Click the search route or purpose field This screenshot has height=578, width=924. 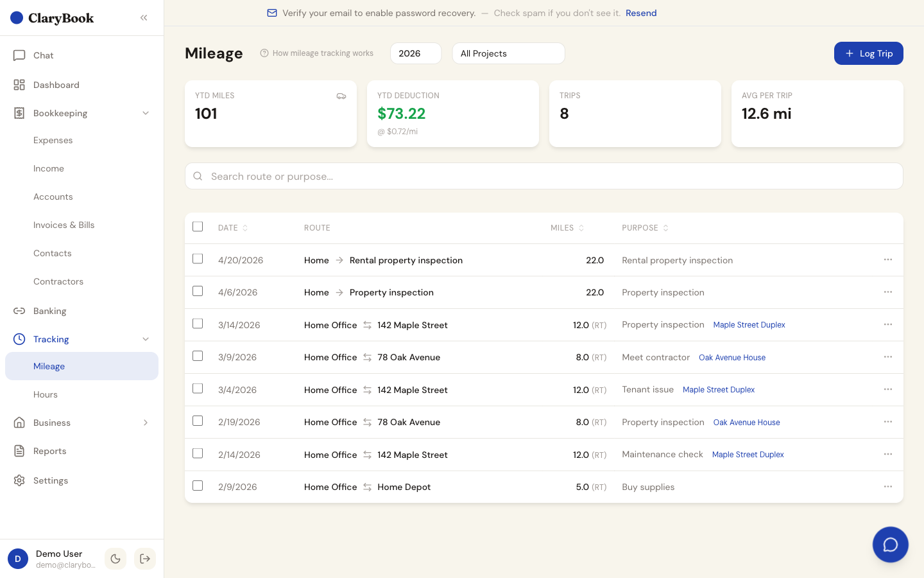tap(543, 176)
